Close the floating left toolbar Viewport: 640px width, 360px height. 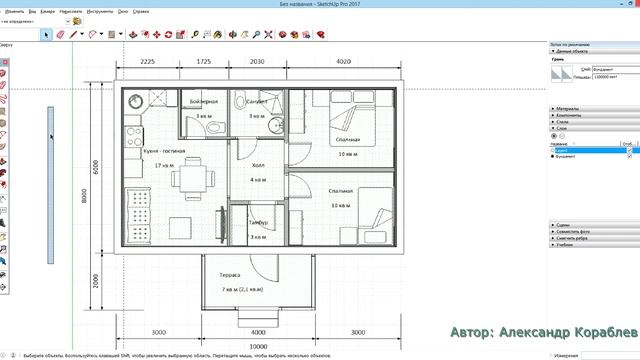pyautogui.click(x=5, y=62)
